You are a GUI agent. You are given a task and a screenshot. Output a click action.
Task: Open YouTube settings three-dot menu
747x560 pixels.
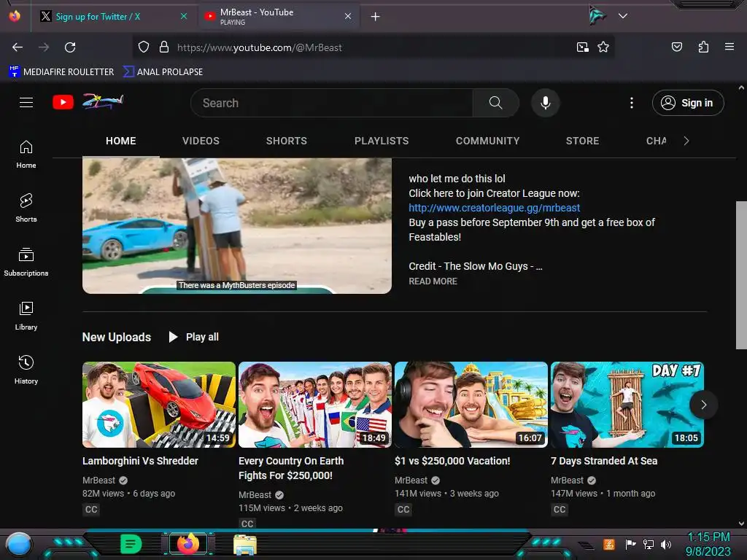[632, 103]
